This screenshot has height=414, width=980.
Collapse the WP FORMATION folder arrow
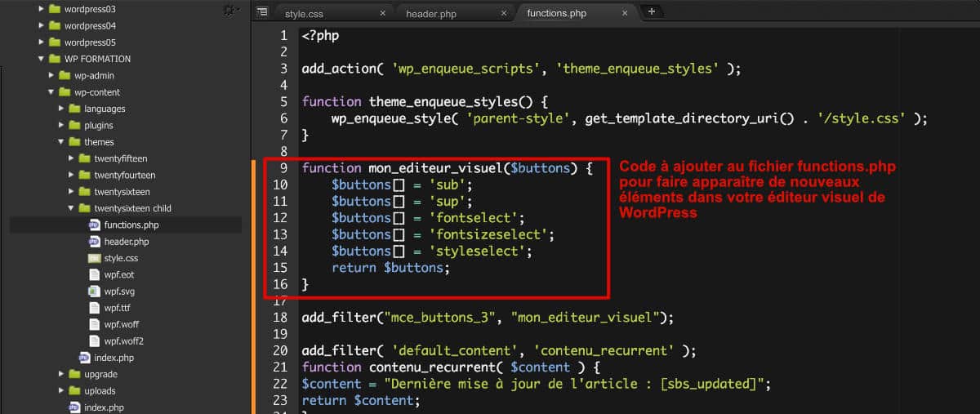tap(42, 59)
